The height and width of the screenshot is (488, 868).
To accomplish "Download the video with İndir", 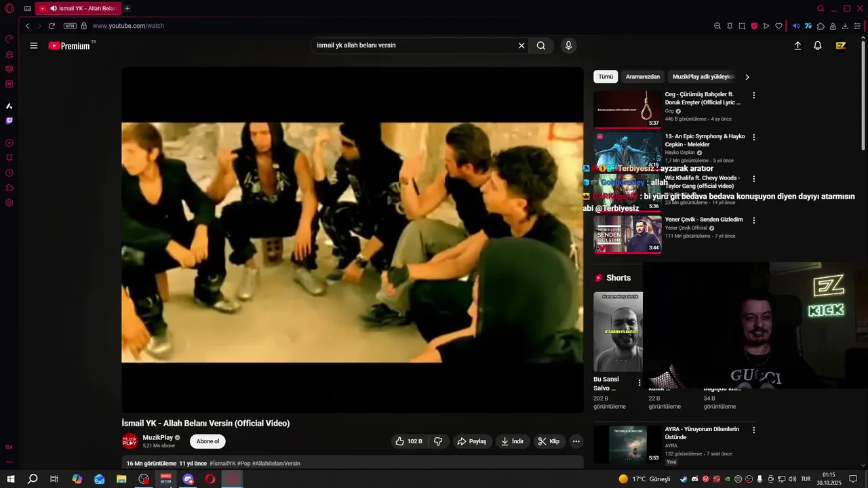I will coord(513,441).
